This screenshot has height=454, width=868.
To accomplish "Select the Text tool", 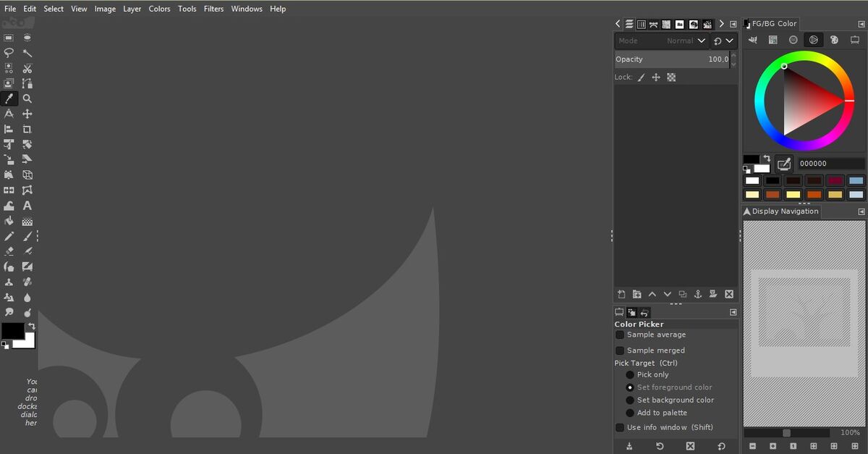I will [x=27, y=206].
